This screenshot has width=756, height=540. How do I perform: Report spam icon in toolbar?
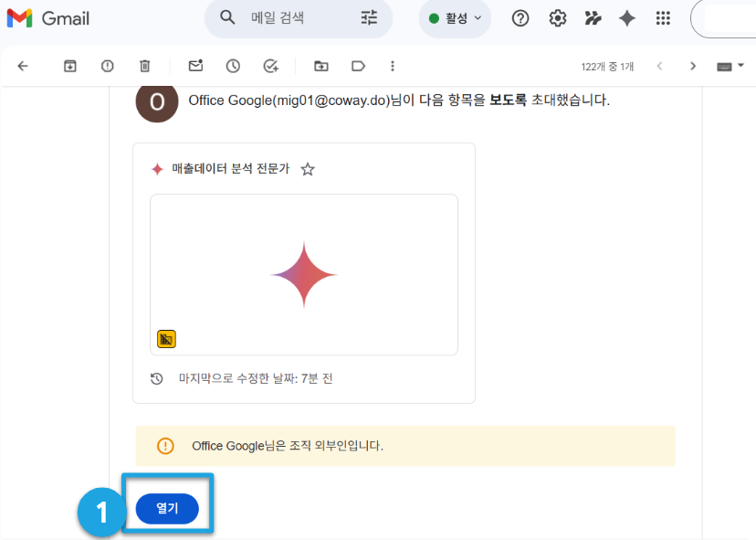click(108, 66)
